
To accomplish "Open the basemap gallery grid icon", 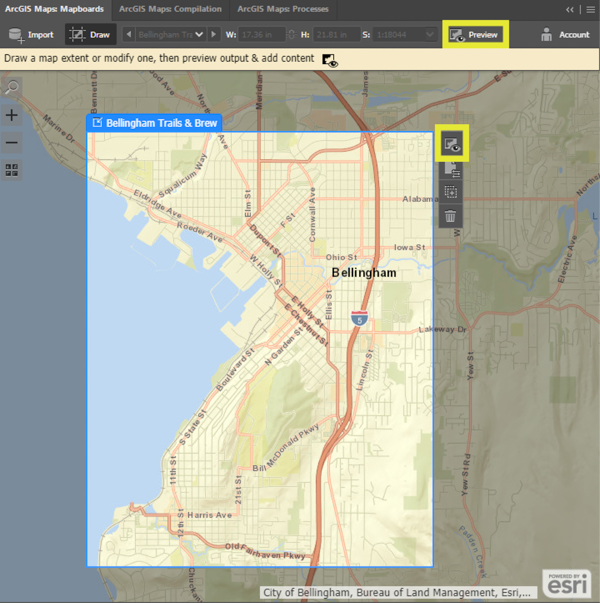I will 12,170.
